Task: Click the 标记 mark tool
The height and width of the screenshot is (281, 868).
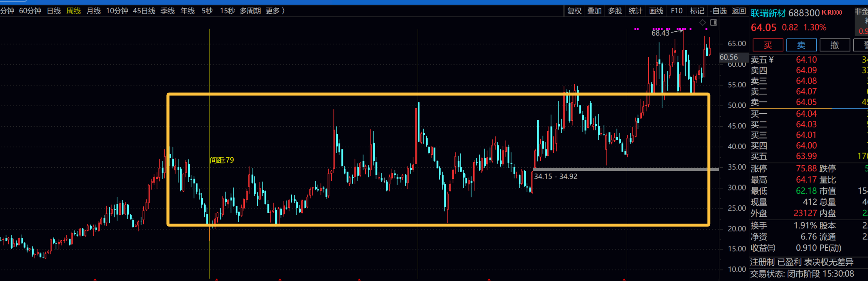Action: 697,11
